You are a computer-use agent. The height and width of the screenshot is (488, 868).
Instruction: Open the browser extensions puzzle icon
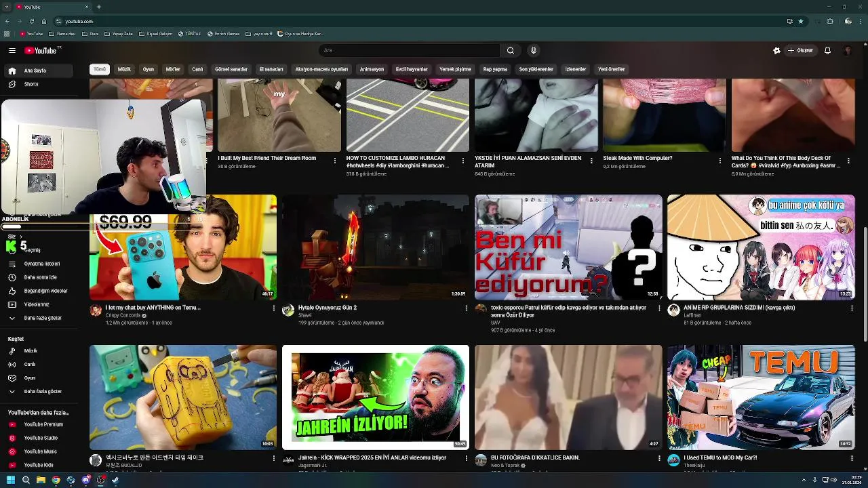(x=830, y=21)
